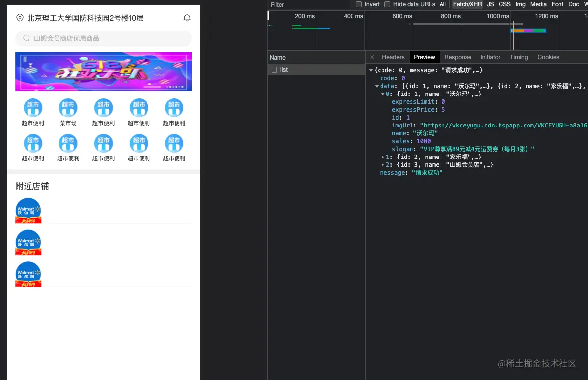Select the Font request filter
Viewport: 588px width, 380px height.
tap(557, 4)
